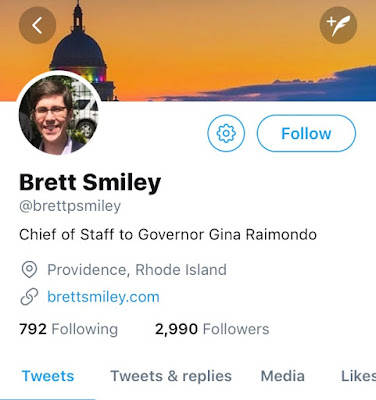Tap the Chief of Staff bio text
The width and height of the screenshot is (376, 400).
tap(168, 234)
